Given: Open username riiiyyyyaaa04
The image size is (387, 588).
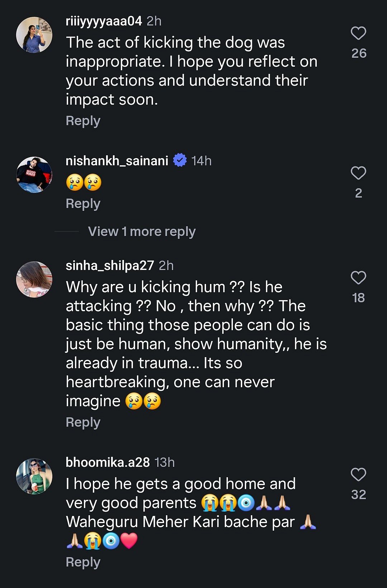Looking at the screenshot, I should [x=104, y=21].
